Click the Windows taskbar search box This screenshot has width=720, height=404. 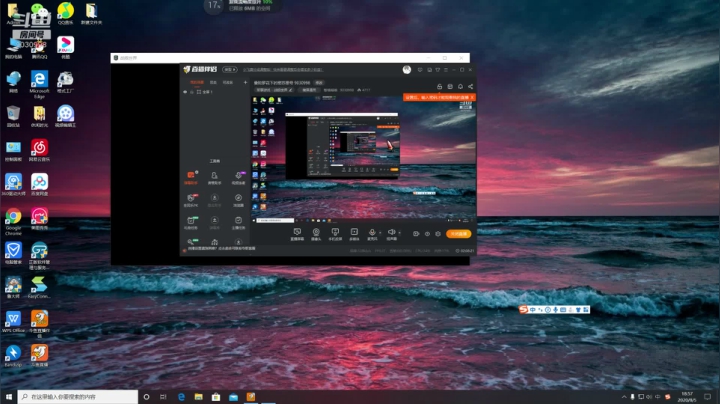78,397
